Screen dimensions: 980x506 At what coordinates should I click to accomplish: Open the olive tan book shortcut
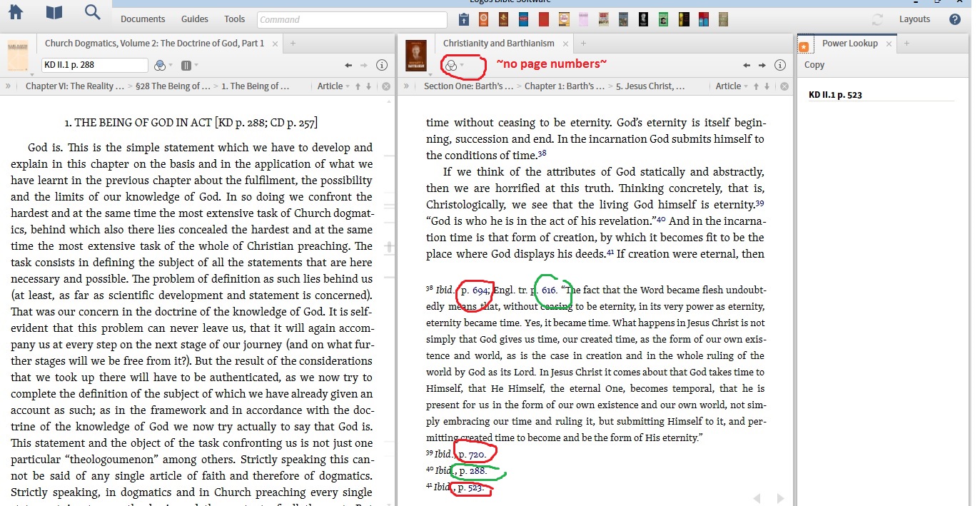[724, 19]
